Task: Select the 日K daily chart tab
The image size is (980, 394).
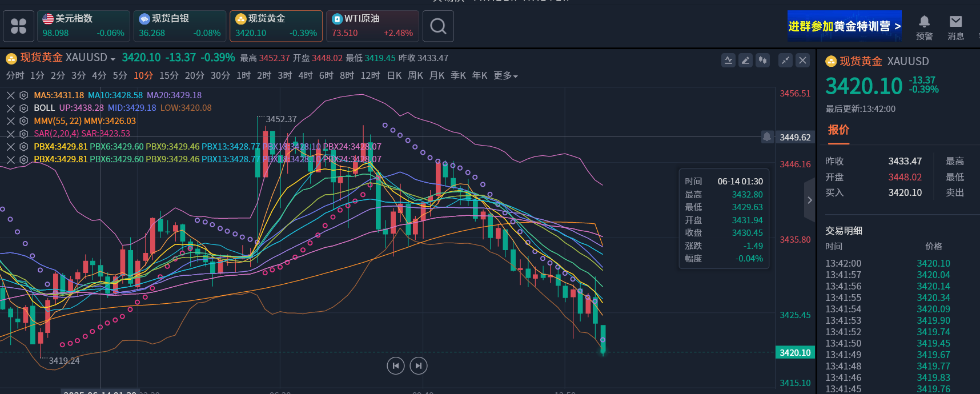Action: pos(394,76)
